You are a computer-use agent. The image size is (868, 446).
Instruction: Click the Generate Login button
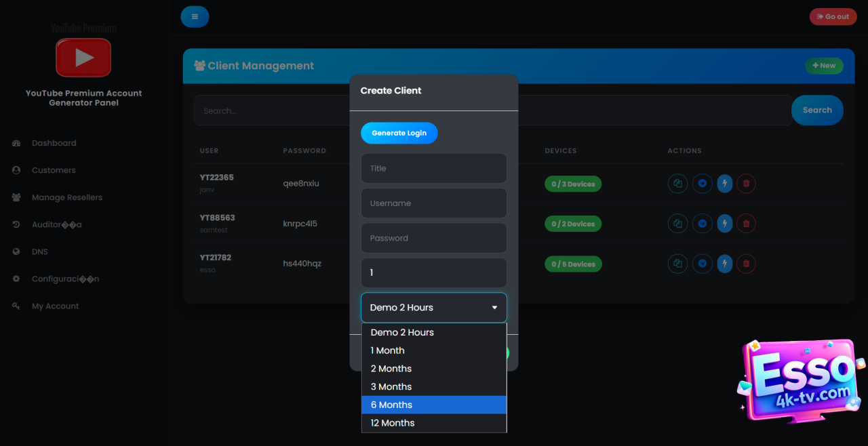pos(399,133)
